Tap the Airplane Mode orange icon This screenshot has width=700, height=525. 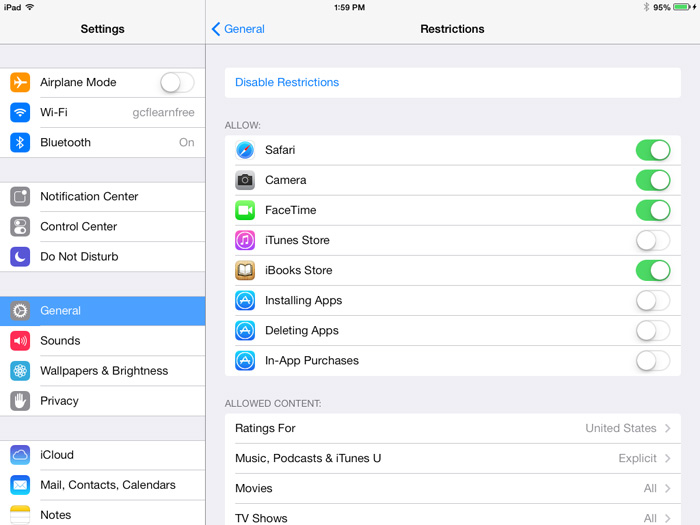pos(20,82)
